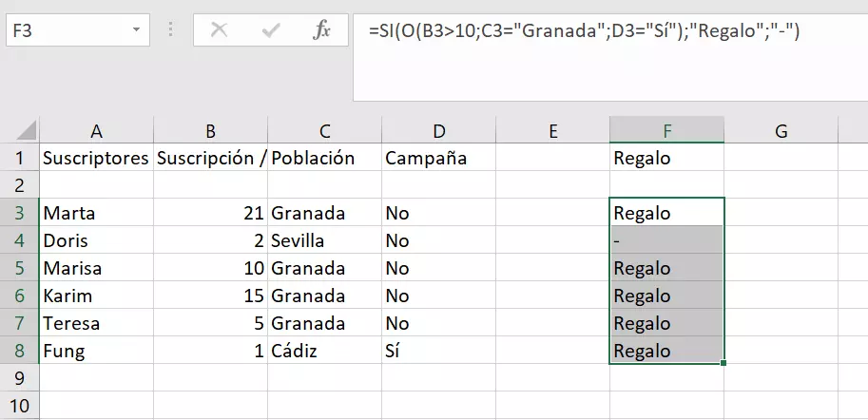Select row 7 header
This screenshot has width=868, height=420.
tap(19, 323)
